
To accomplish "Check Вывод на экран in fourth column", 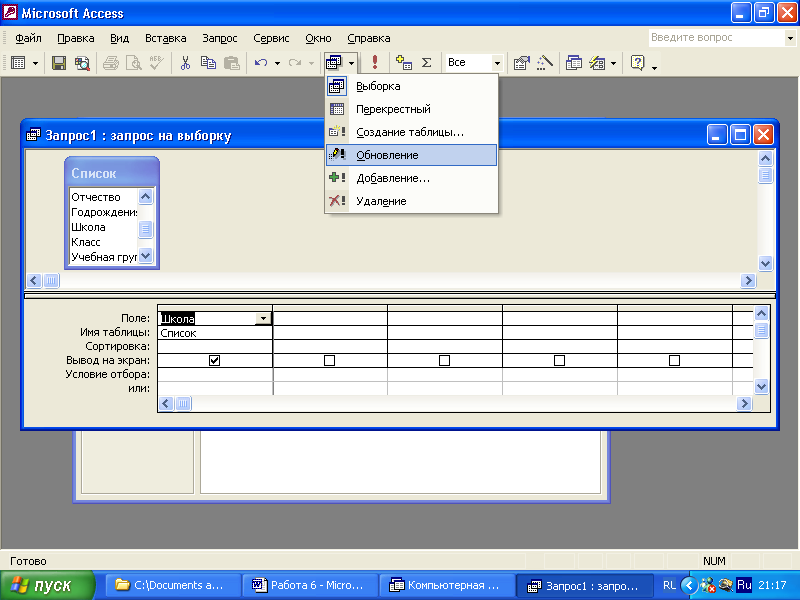I will (559, 360).
